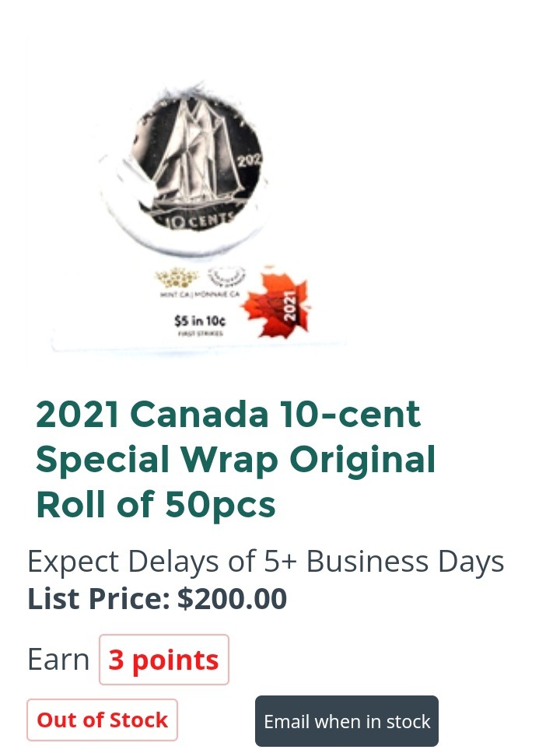Screen dimensions: 560x753
Task: Click the red maple leaf 2021 emblem
Action: [x=277, y=304]
